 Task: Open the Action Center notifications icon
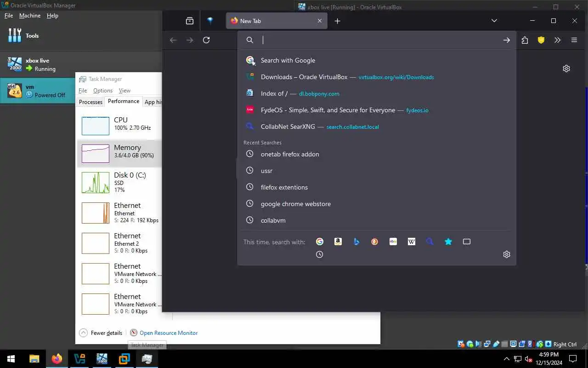pyautogui.click(x=573, y=359)
